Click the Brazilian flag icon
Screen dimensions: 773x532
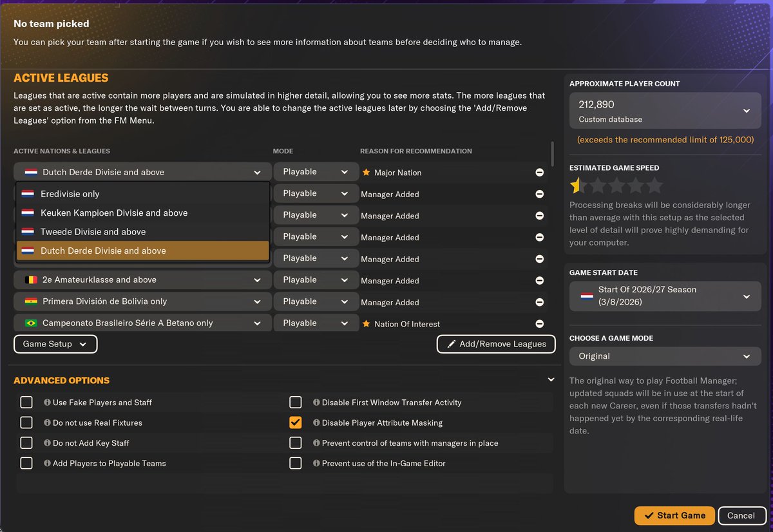[31, 323]
